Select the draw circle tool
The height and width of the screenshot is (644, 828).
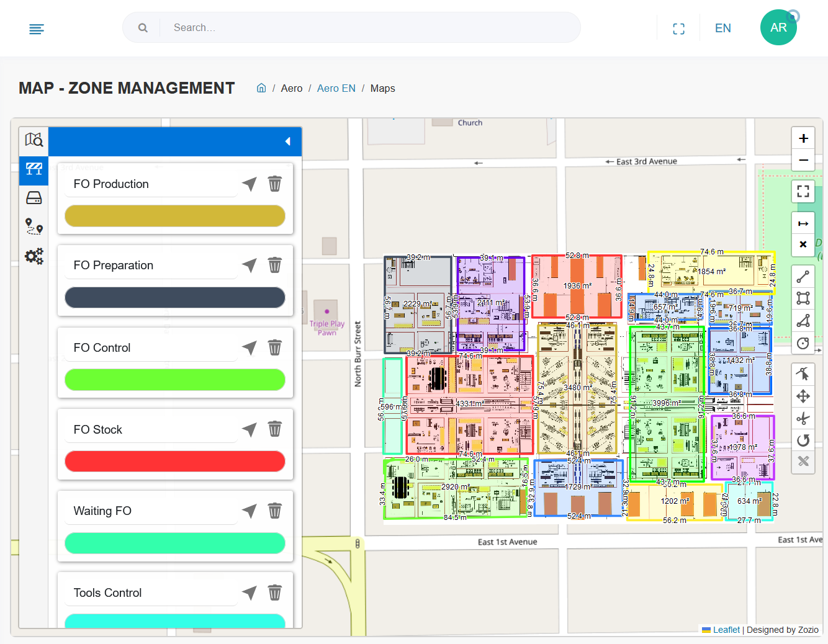point(803,343)
